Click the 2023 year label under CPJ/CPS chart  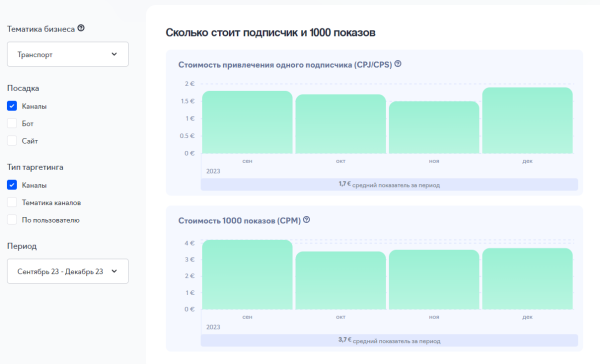(x=213, y=171)
